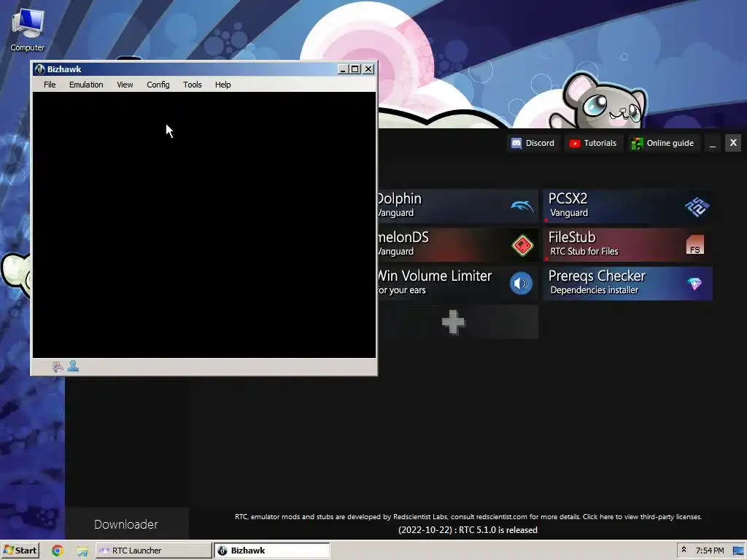Open the File menu in Bizhawk
The width and height of the screenshot is (747, 560).
point(50,85)
